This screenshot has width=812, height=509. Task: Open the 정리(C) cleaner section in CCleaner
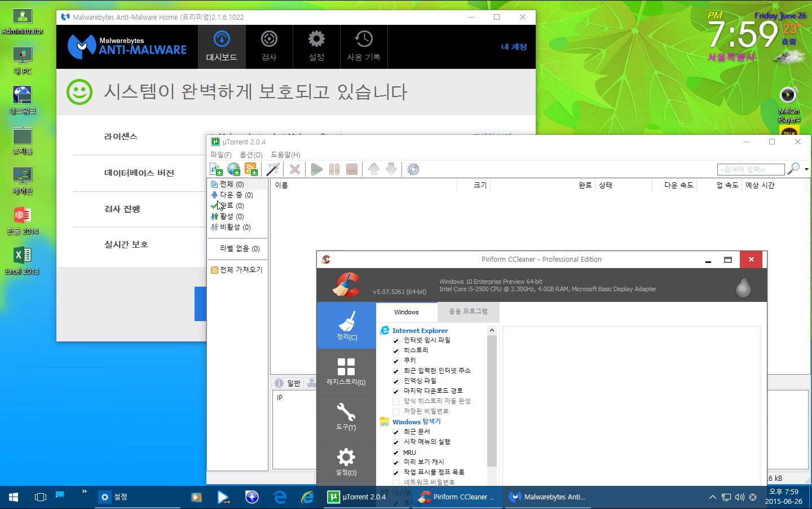coord(346,326)
